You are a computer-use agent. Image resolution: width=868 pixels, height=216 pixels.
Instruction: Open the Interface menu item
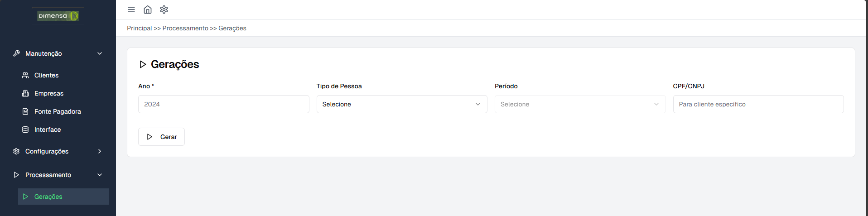pyautogui.click(x=48, y=130)
